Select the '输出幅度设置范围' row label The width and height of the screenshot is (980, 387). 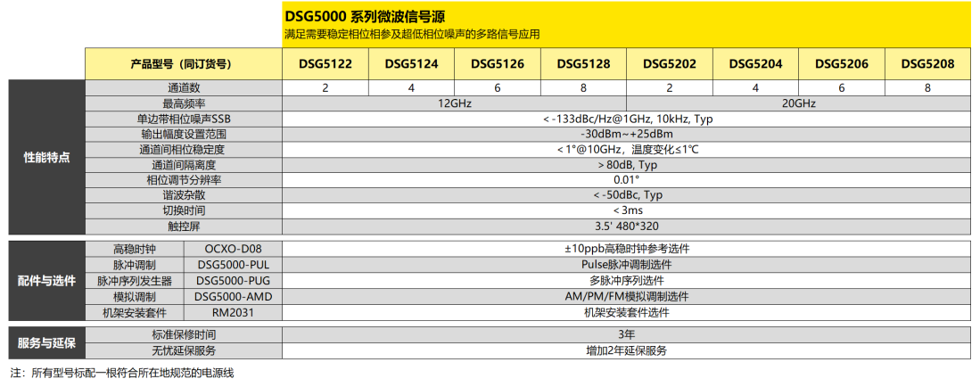(184, 135)
